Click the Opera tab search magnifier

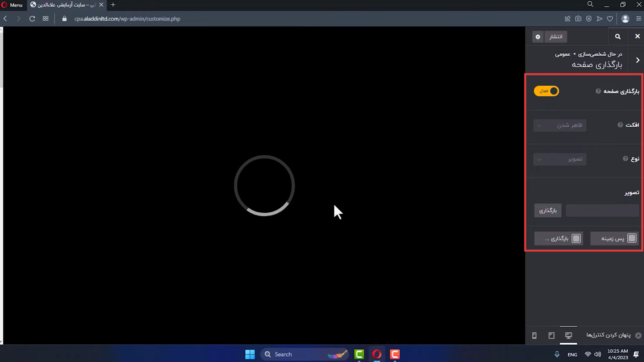[590, 4]
